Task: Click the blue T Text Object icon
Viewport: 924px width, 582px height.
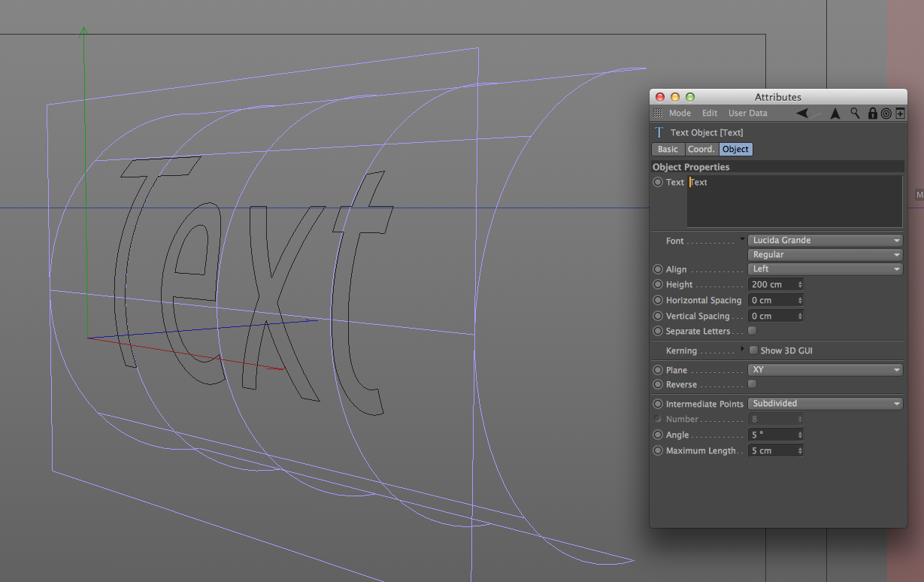Action: pyautogui.click(x=659, y=132)
